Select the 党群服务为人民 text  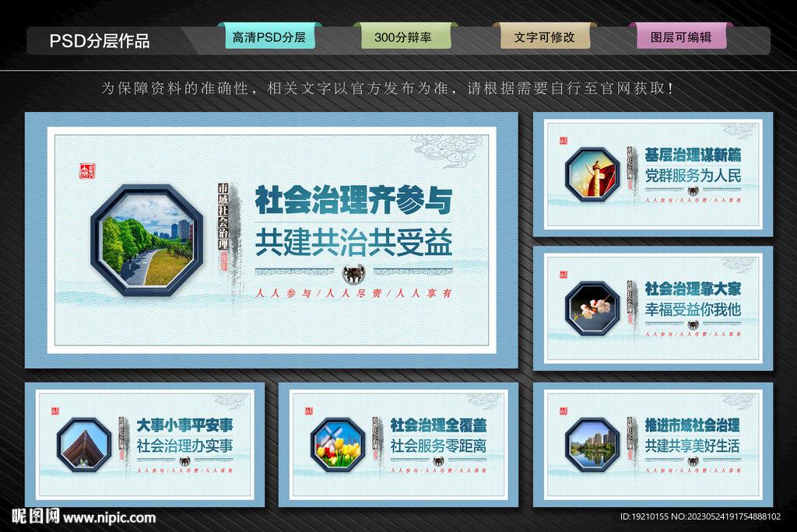tap(693, 176)
